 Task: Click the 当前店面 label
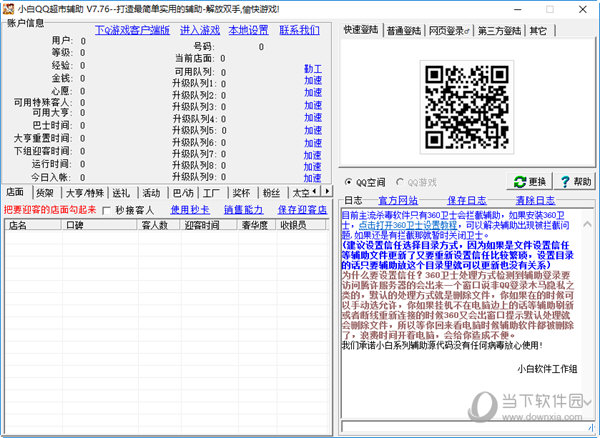(x=194, y=59)
